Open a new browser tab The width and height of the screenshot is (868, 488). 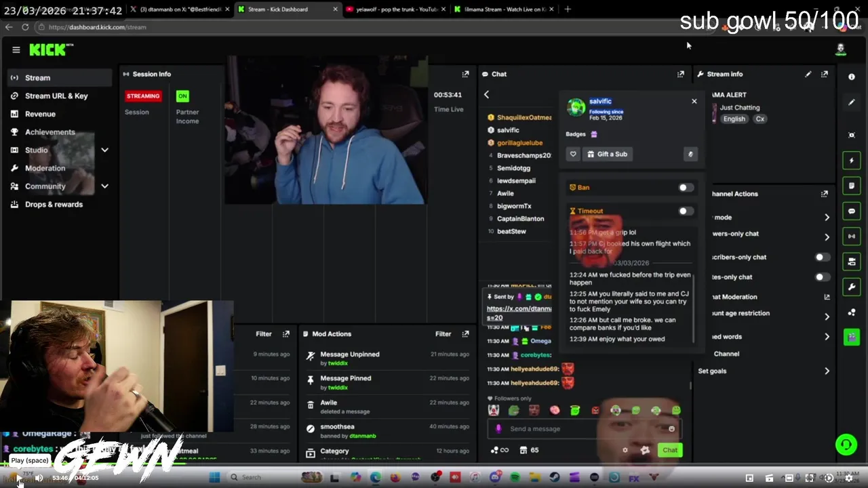[568, 9]
